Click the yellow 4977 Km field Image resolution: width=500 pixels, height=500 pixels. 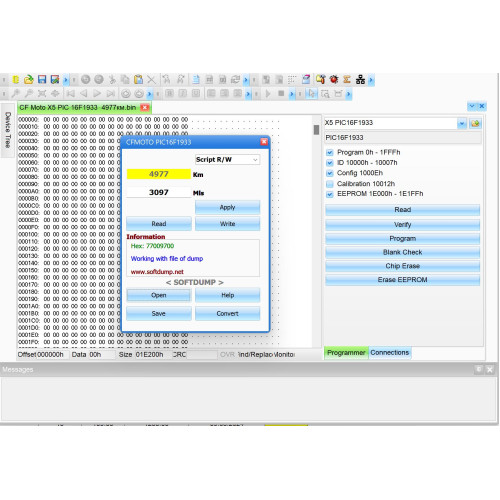click(x=159, y=174)
